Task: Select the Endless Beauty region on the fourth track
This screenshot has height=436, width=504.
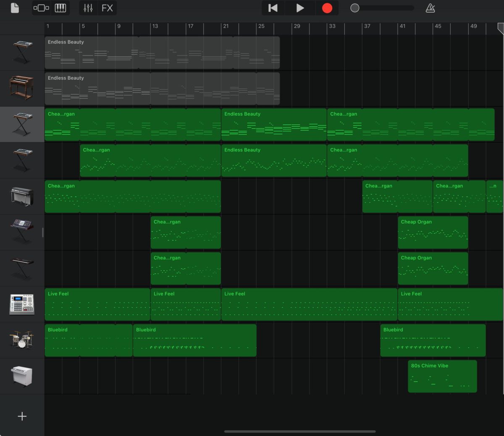Action: point(274,161)
